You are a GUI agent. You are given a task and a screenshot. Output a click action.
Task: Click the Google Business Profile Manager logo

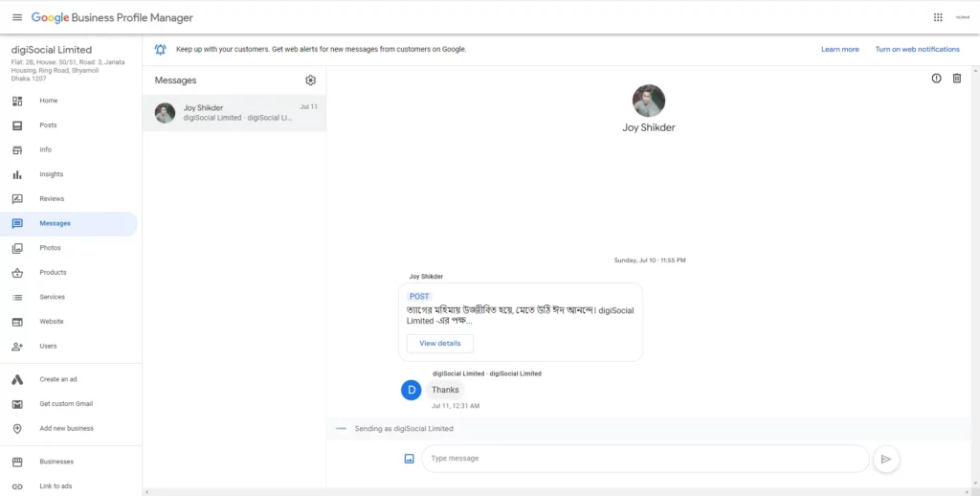(x=113, y=17)
